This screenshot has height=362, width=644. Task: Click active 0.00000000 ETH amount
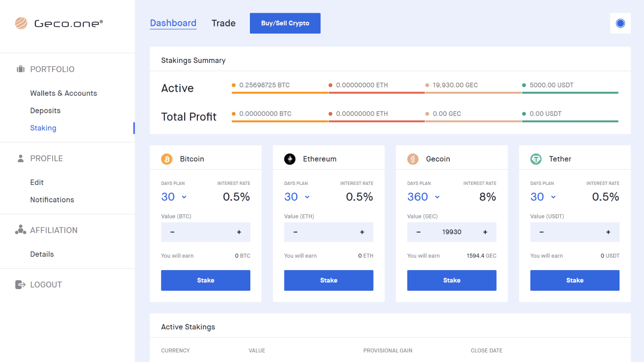(362, 85)
